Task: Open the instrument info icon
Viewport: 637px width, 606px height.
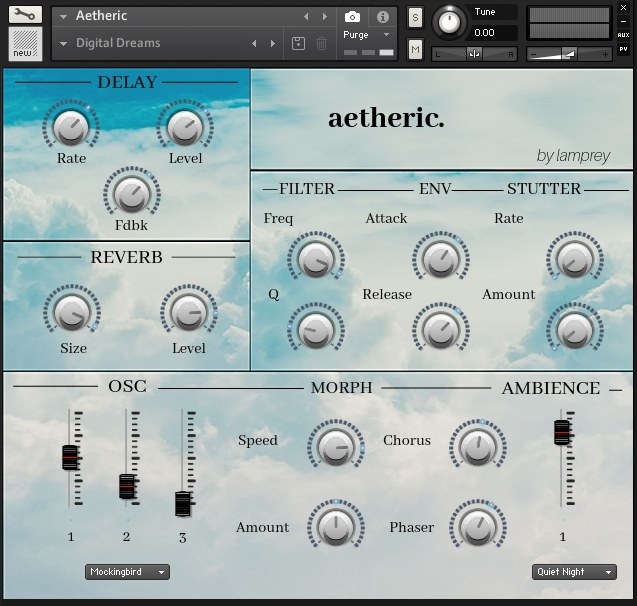Action: tap(382, 17)
